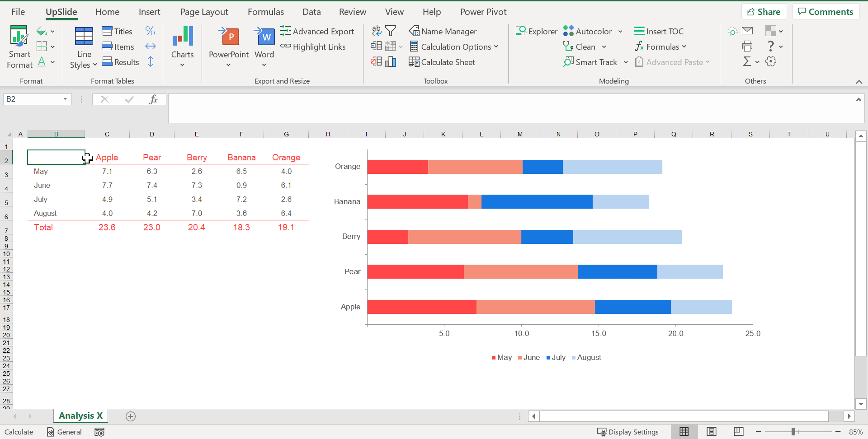Switch to the Formulas ribbon tab
The image size is (868, 439).
pyautogui.click(x=266, y=12)
